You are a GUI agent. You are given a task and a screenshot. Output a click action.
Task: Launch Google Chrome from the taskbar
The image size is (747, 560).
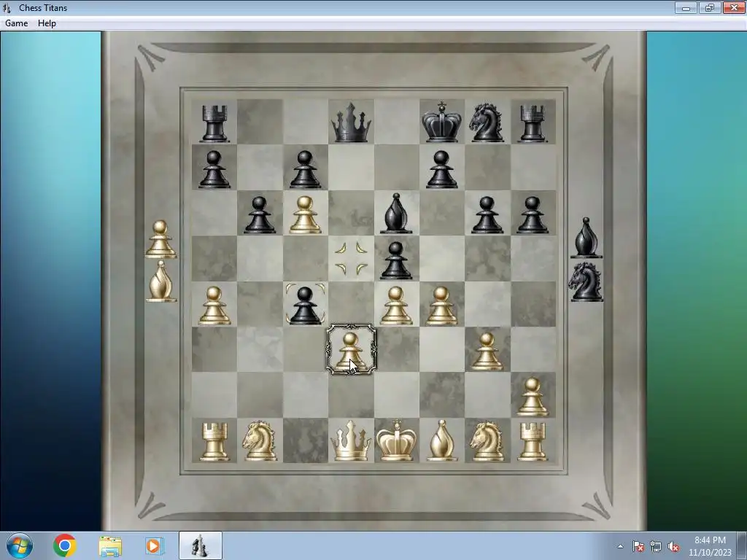[x=64, y=545]
